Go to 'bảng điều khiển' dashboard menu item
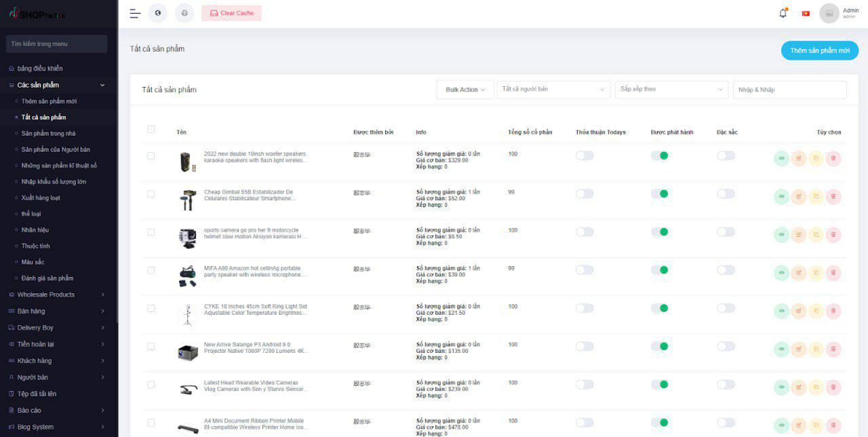868x437 pixels. [x=39, y=69]
